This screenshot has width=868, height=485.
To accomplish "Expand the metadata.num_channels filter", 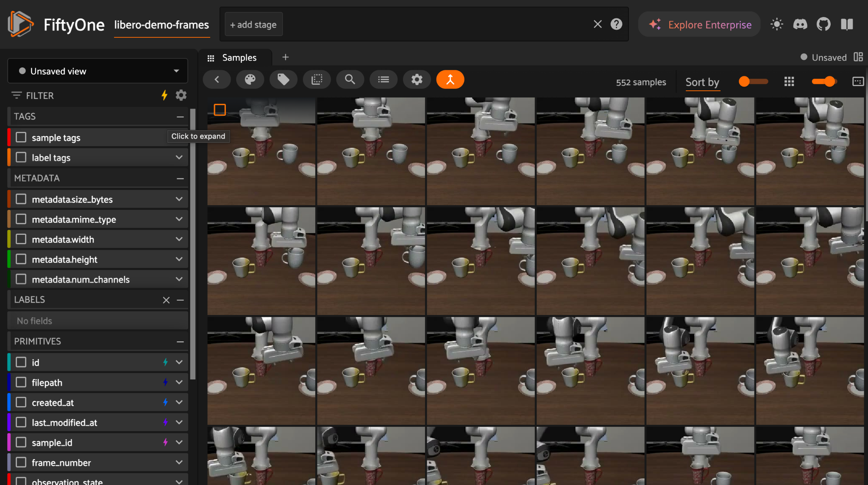I will (x=179, y=279).
